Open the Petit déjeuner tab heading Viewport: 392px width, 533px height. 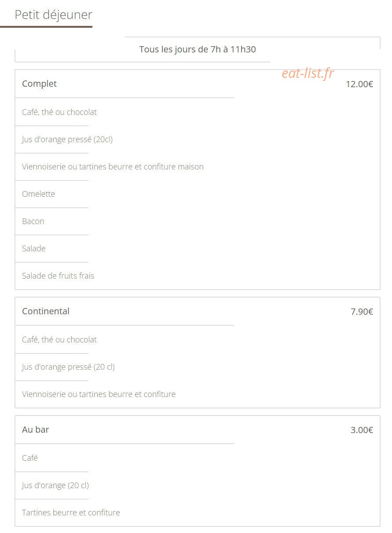click(x=53, y=15)
